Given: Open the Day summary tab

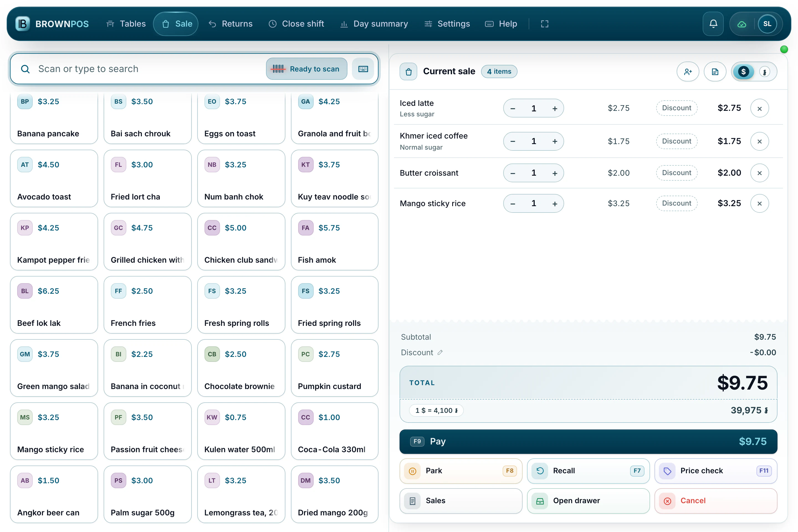Looking at the screenshot, I should coord(374,24).
